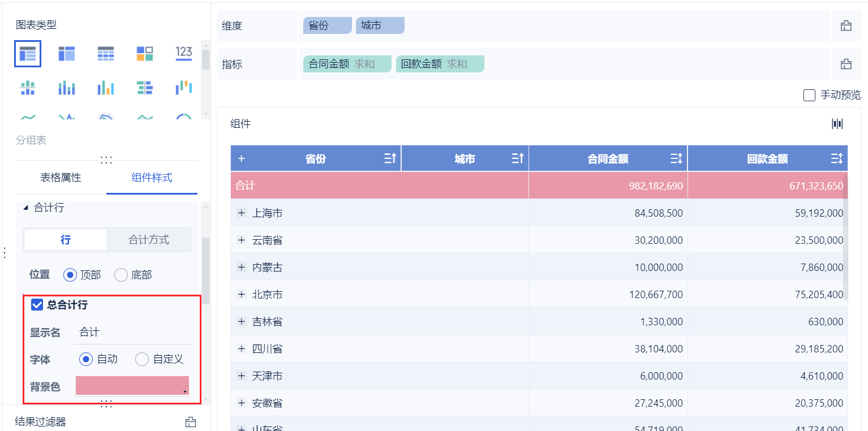
Task: Click the chart view icon beside 组件
Action: tap(837, 124)
